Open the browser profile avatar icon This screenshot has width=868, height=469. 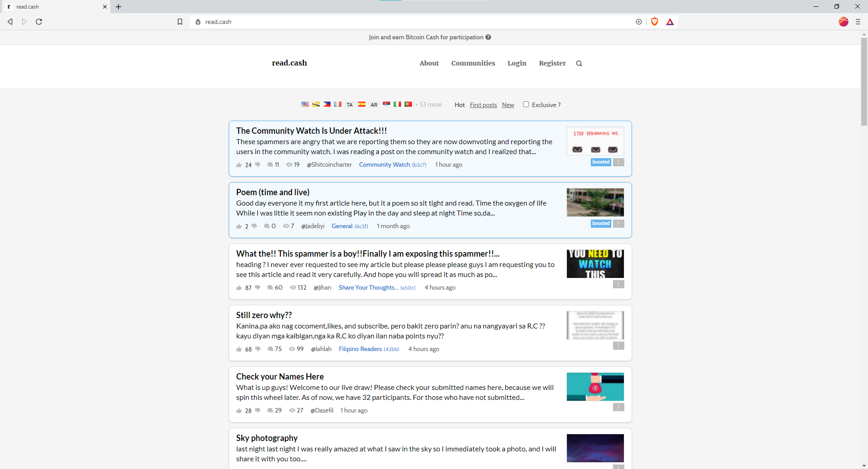(x=844, y=22)
